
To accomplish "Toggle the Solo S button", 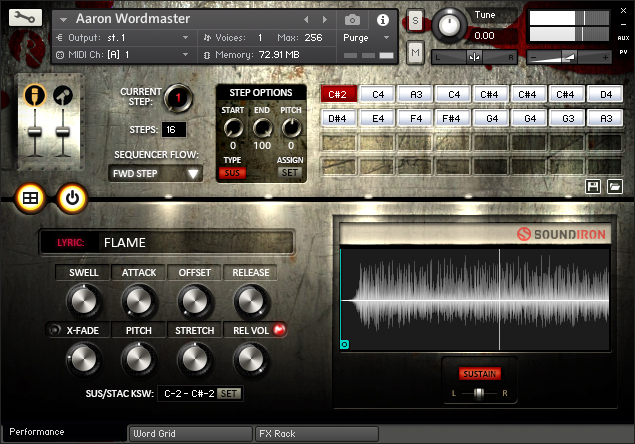I will click(x=415, y=20).
